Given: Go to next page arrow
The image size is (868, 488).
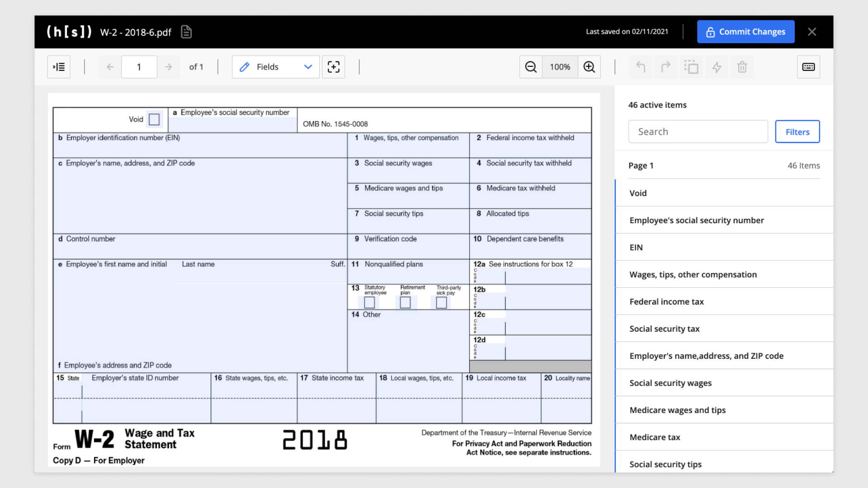Looking at the screenshot, I should click(x=169, y=67).
